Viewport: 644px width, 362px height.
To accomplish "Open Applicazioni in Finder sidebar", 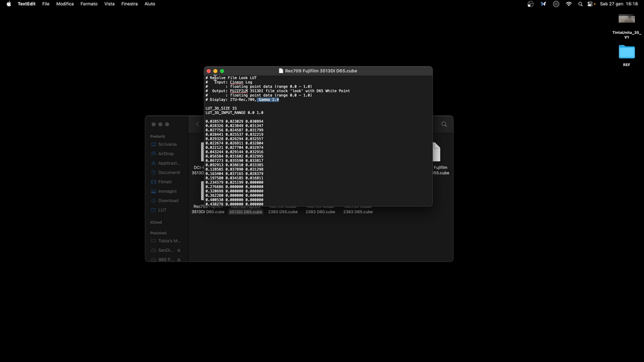I will [165, 163].
